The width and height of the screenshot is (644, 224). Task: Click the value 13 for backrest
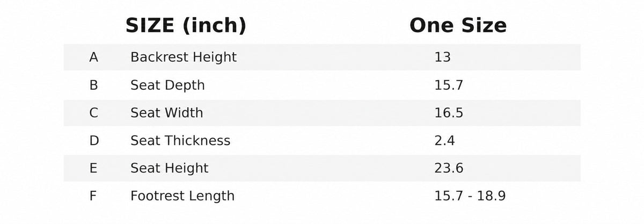443,57
